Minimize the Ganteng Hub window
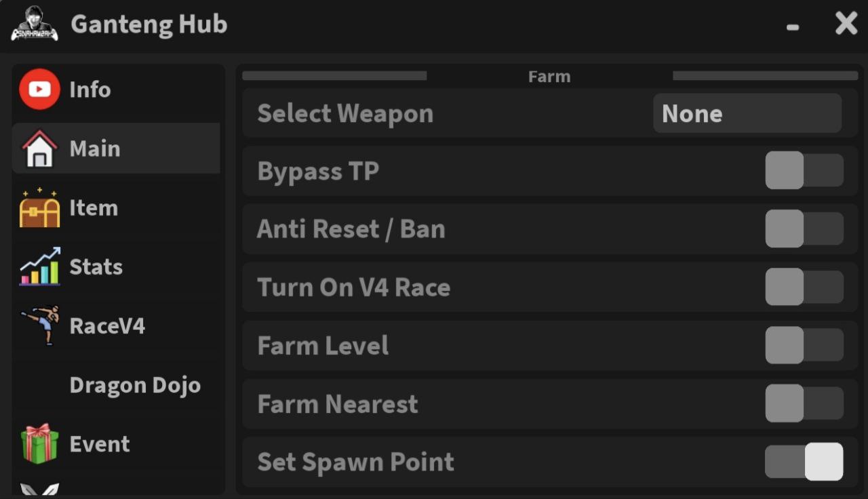 [x=792, y=27]
